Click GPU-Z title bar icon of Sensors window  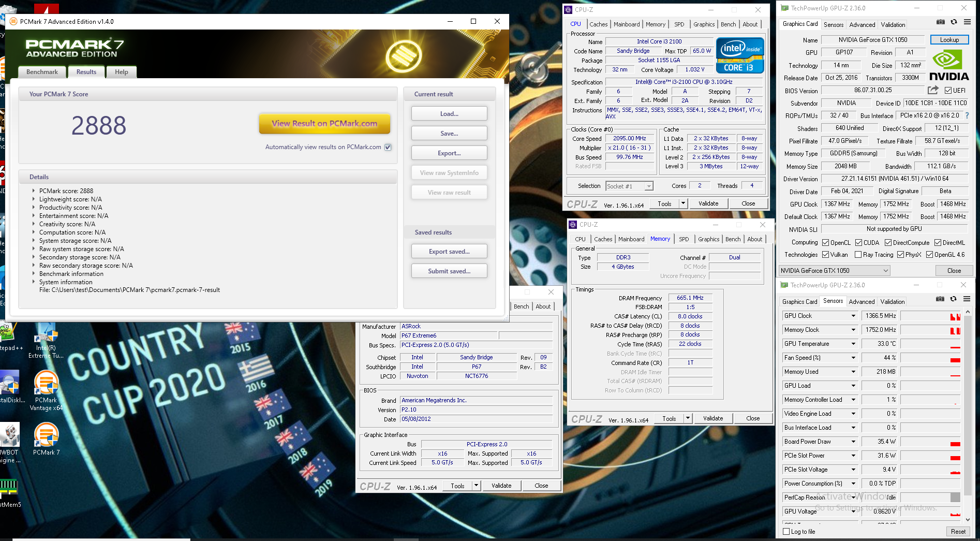[784, 285]
